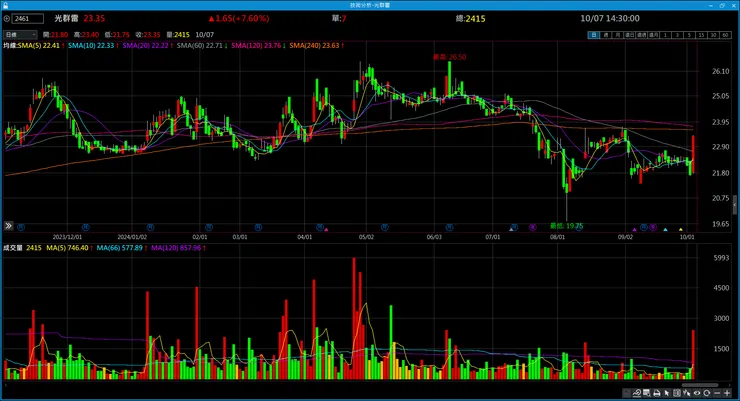The width and height of the screenshot is (740, 401).
Task: Click the split layout grid icon
Action: pos(677,393)
